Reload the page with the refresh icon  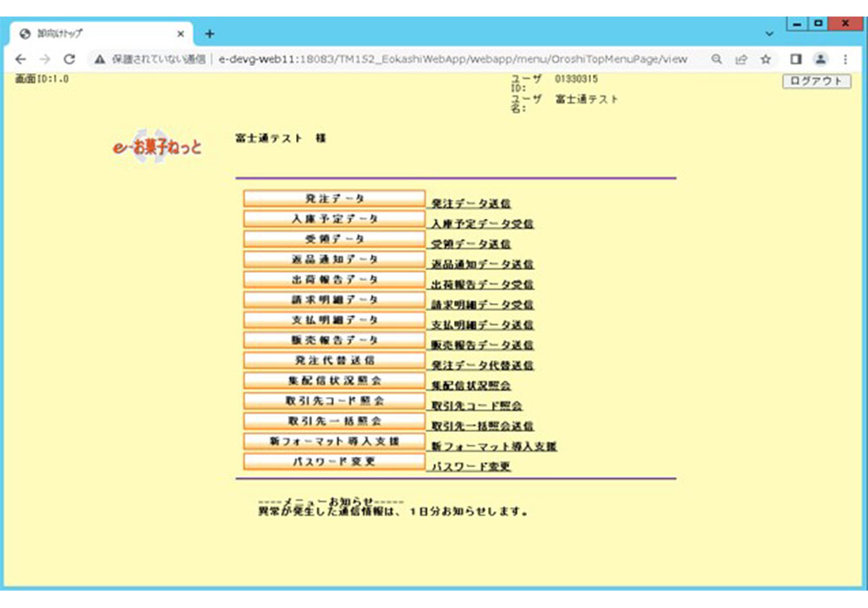click(69, 59)
